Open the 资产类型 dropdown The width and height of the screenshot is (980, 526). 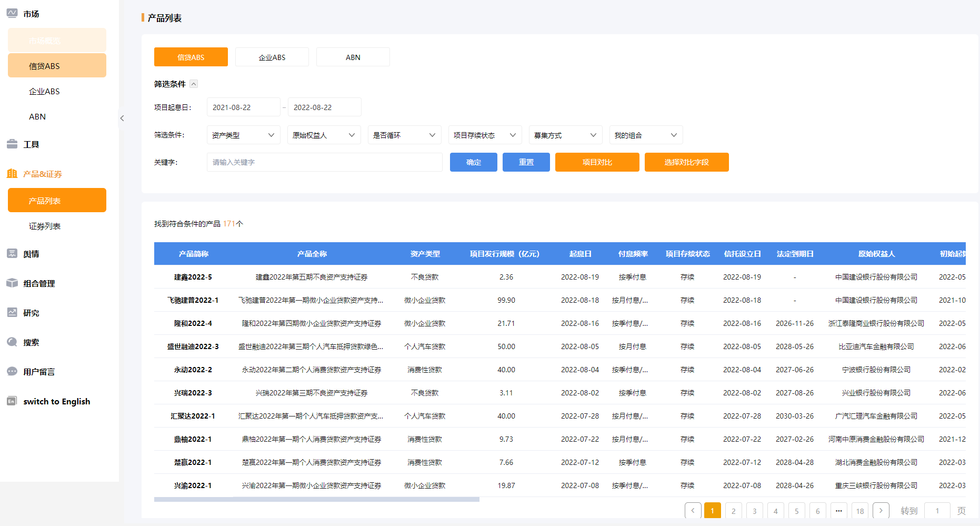pos(244,135)
